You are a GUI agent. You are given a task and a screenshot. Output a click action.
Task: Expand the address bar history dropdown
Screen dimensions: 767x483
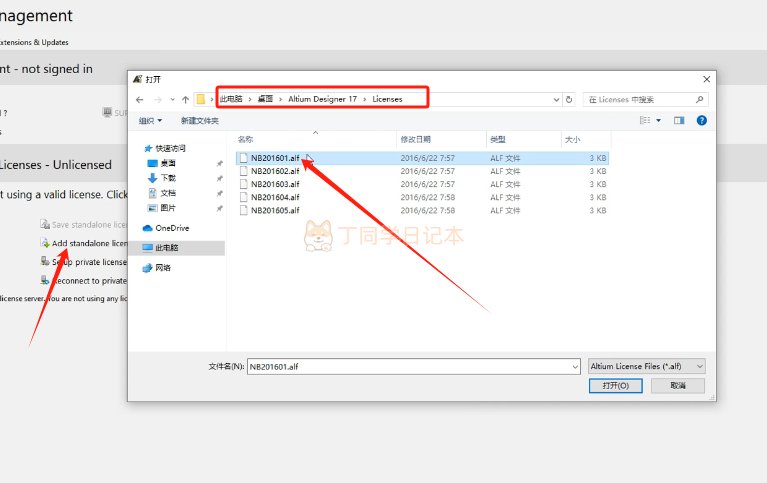tap(556, 99)
